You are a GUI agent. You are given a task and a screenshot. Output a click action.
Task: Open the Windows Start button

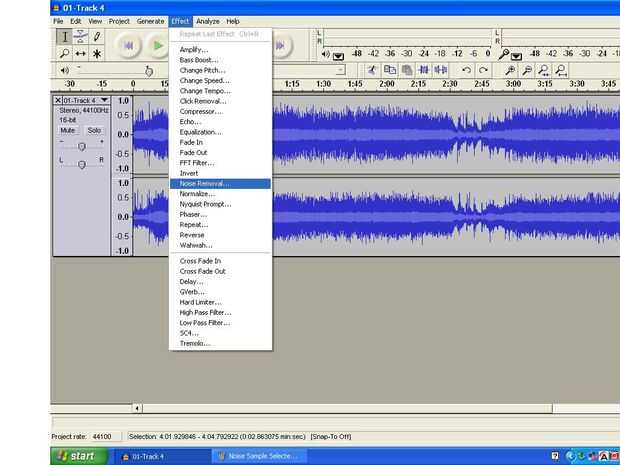(79, 456)
